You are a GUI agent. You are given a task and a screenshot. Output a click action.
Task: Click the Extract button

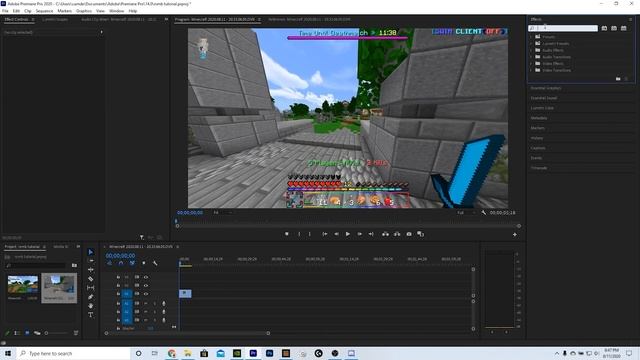(397, 234)
